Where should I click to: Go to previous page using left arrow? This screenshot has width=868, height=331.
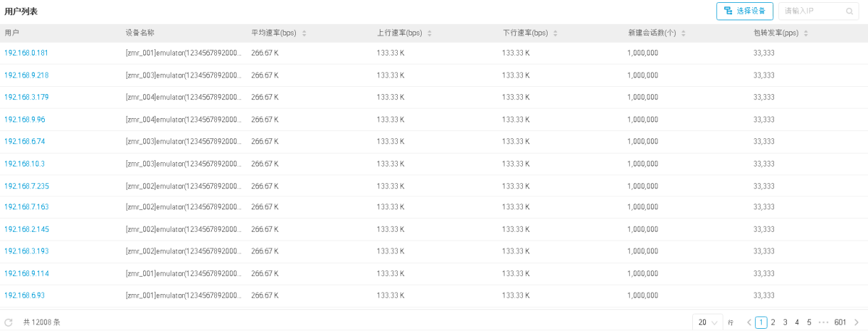pos(749,322)
